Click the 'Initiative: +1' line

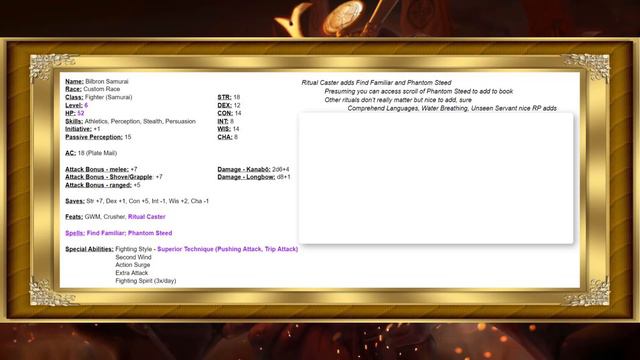pyautogui.click(x=82, y=129)
